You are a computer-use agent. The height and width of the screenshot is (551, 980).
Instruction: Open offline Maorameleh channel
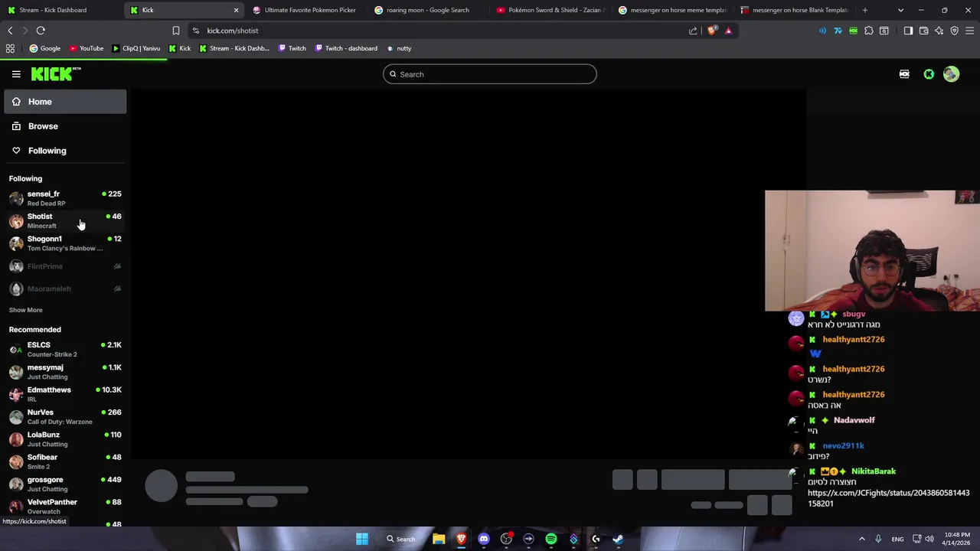(x=65, y=289)
